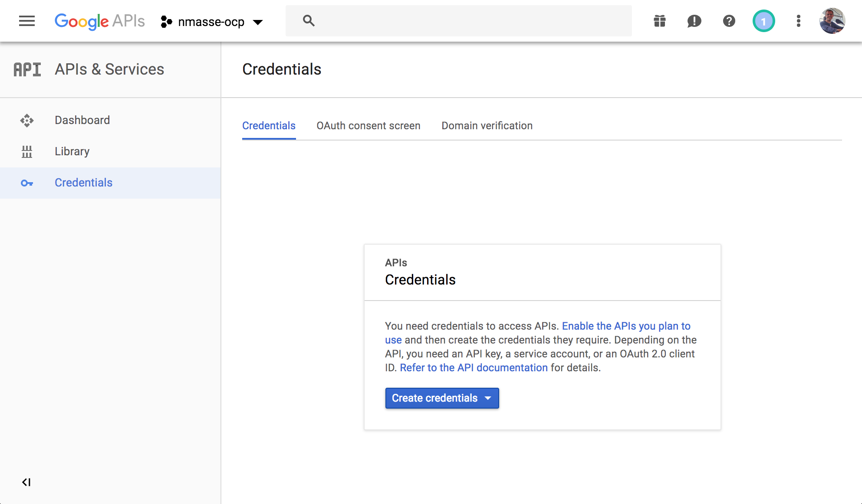862x504 pixels.
Task: Click the Dashboard icon in sidebar
Action: (x=27, y=120)
